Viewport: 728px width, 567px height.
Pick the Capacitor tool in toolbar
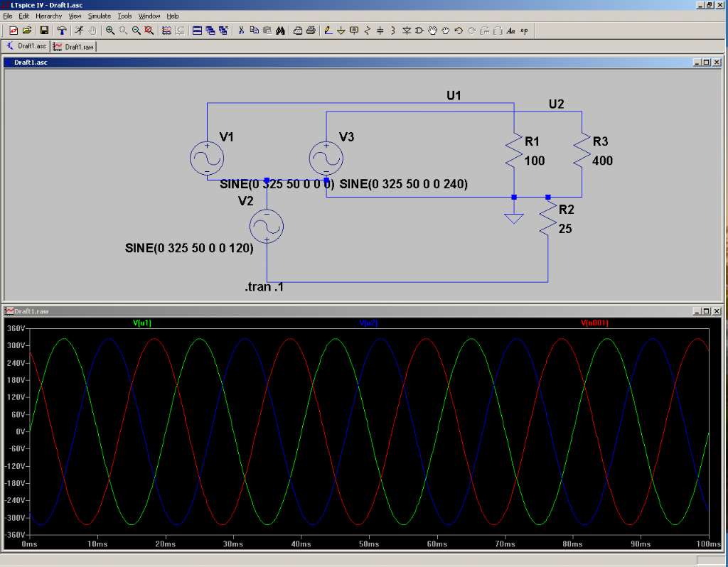380,31
